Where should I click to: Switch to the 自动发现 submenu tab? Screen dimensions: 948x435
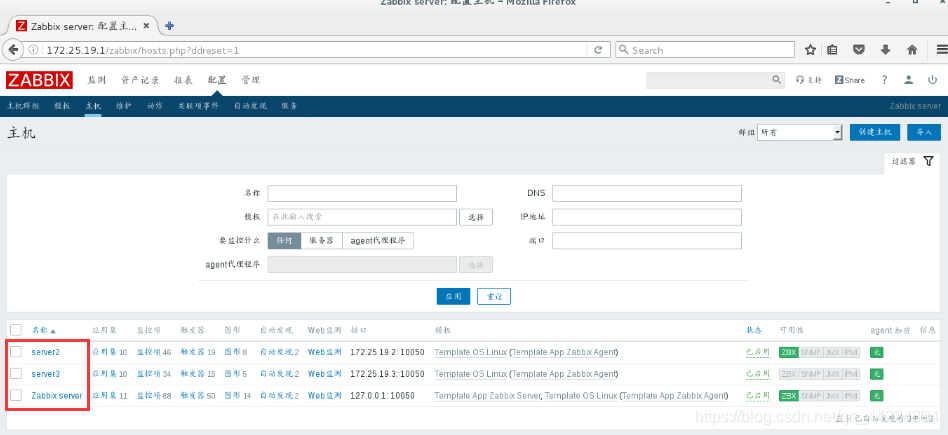pos(250,106)
